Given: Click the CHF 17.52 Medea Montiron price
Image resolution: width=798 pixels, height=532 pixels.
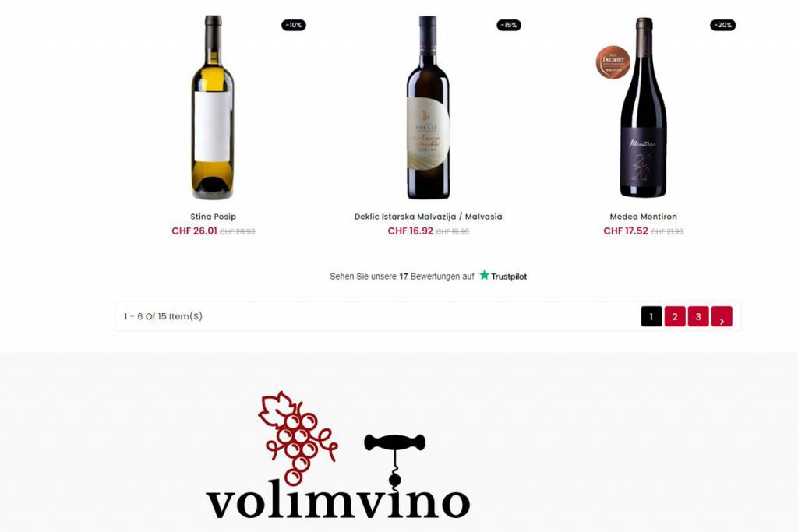Looking at the screenshot, I should click(x=626, y=231).
